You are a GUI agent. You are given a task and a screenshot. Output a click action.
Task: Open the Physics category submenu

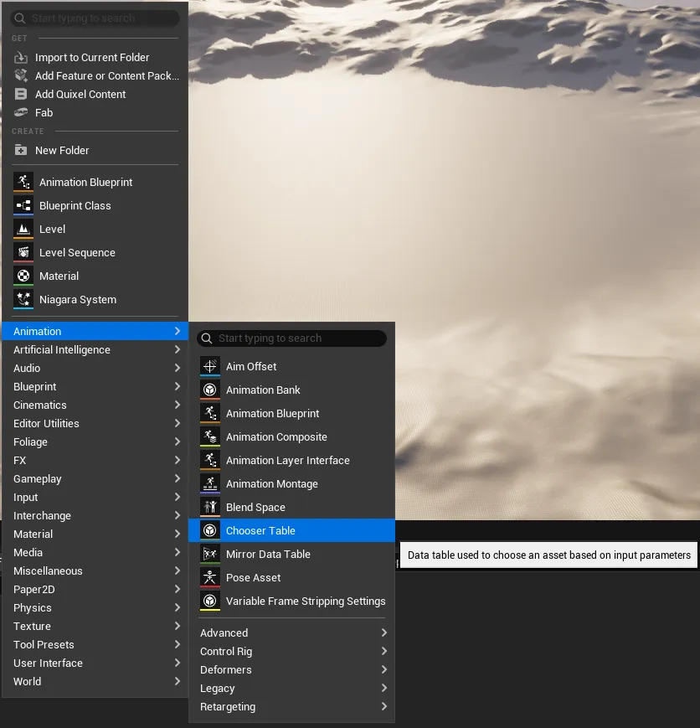[x=95, y=607]
